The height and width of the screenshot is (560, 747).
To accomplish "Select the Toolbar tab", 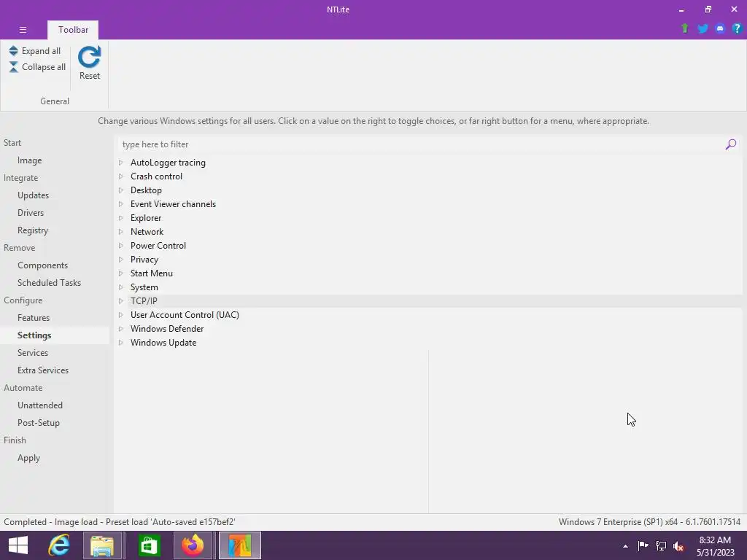I will 73,29.
